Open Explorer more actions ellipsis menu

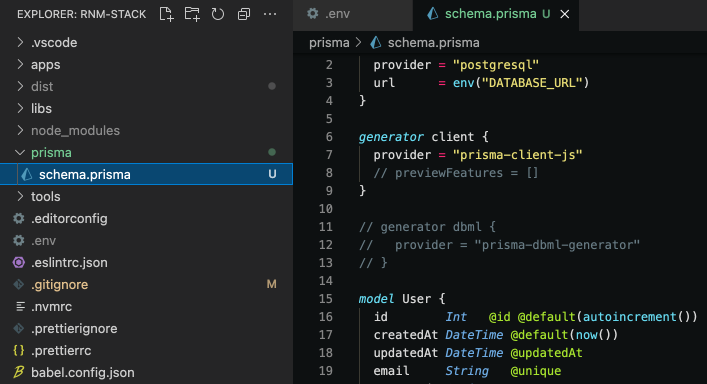[x=270, y=14]
